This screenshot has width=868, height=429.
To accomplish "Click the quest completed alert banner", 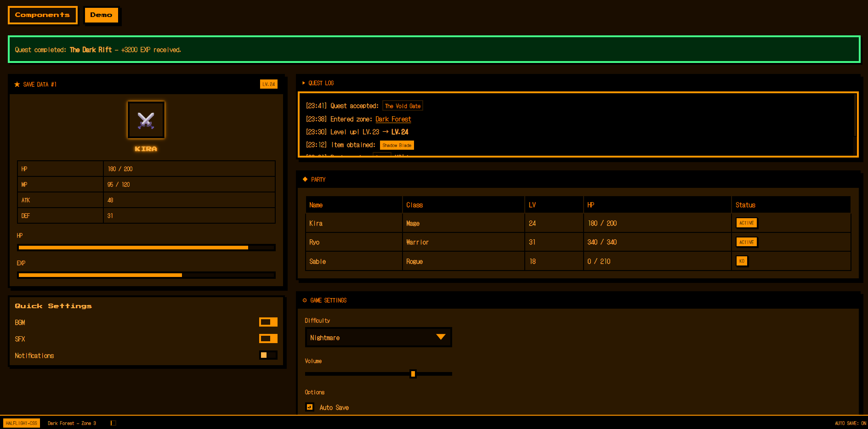I will 434,49.
